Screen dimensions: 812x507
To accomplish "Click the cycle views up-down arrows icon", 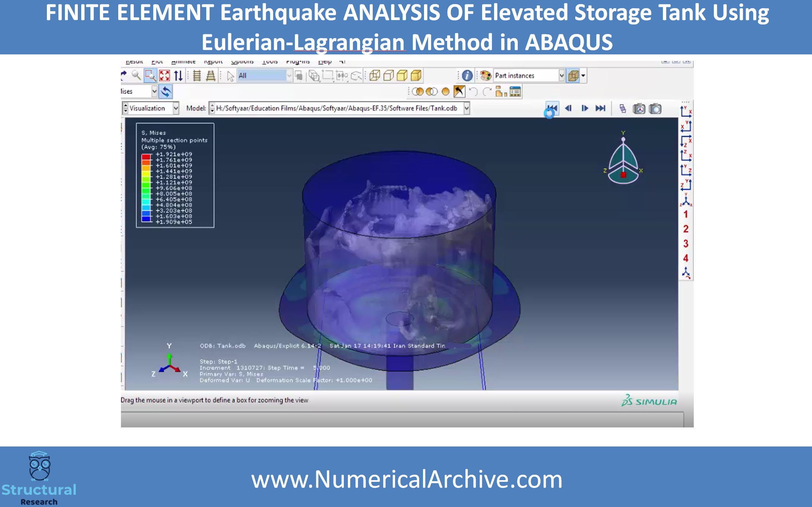I will click(178, 75).
